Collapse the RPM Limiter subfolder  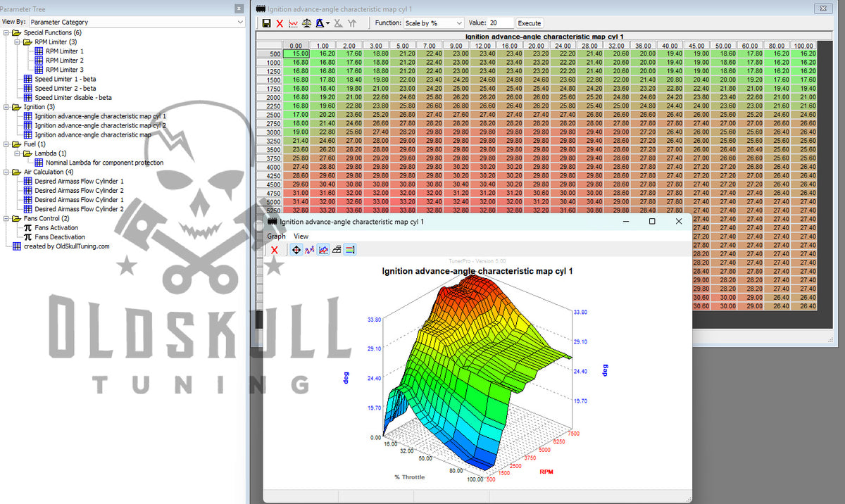pyautogui.click(x=17, y=42)
